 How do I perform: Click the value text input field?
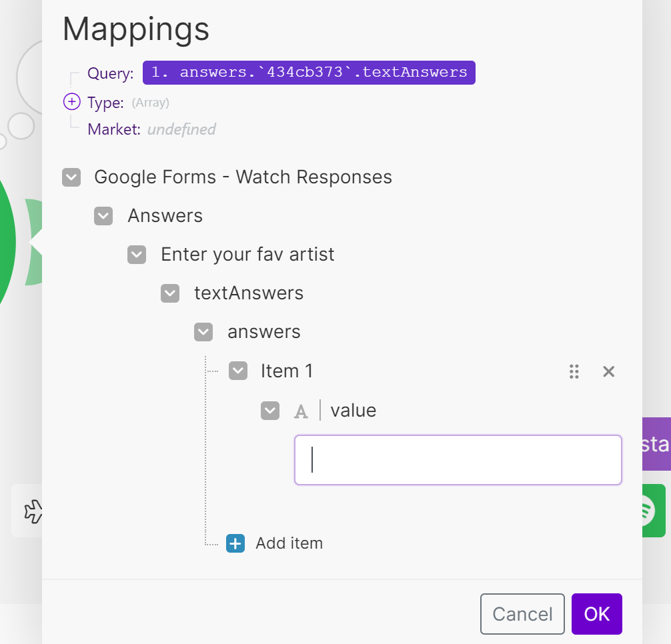pos(458,460)
